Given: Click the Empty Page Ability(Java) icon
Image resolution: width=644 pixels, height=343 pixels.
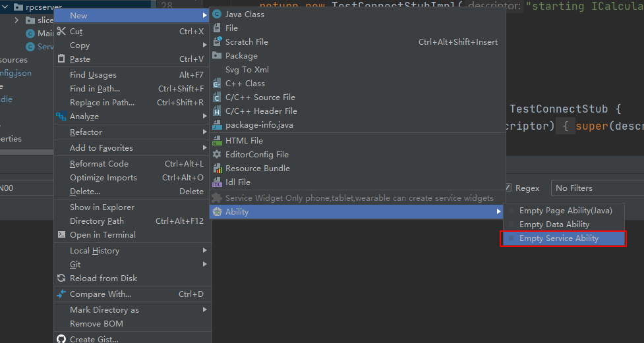Looking at the screenshot, I should (x=512, y=211).
